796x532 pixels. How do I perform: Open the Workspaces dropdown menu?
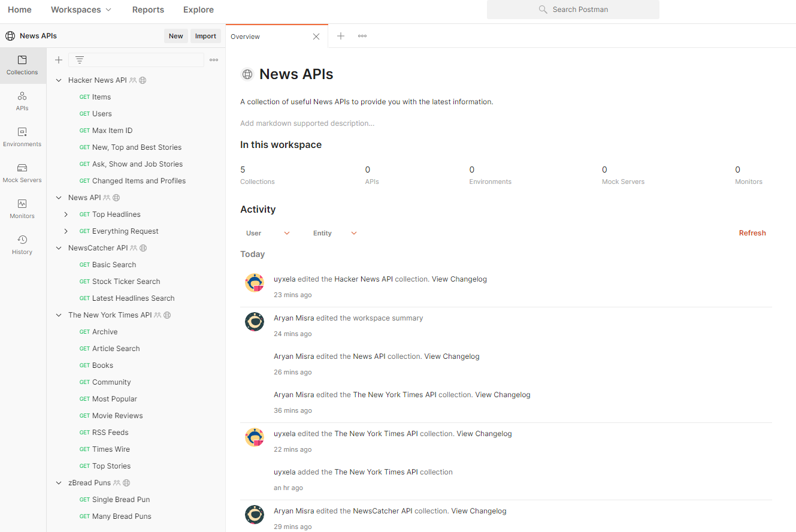[x=81, y=10]
